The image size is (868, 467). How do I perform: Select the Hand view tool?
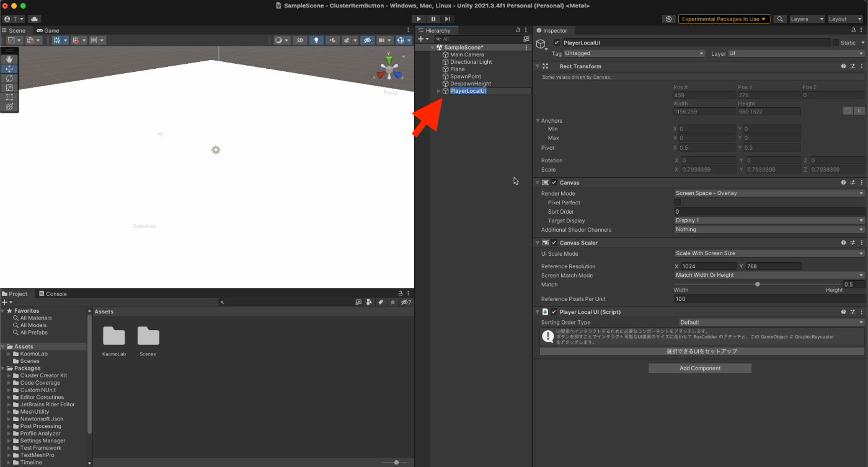pos(9,59)
